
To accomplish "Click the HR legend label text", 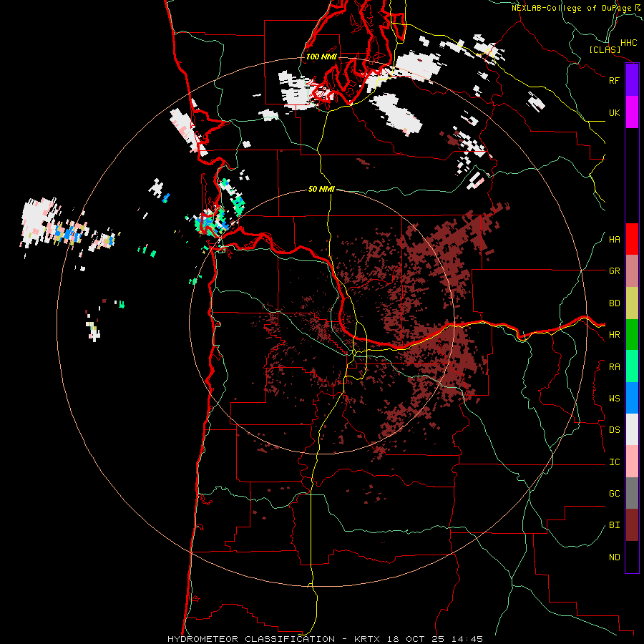I will pyautogui.click(x=615, y=335).
